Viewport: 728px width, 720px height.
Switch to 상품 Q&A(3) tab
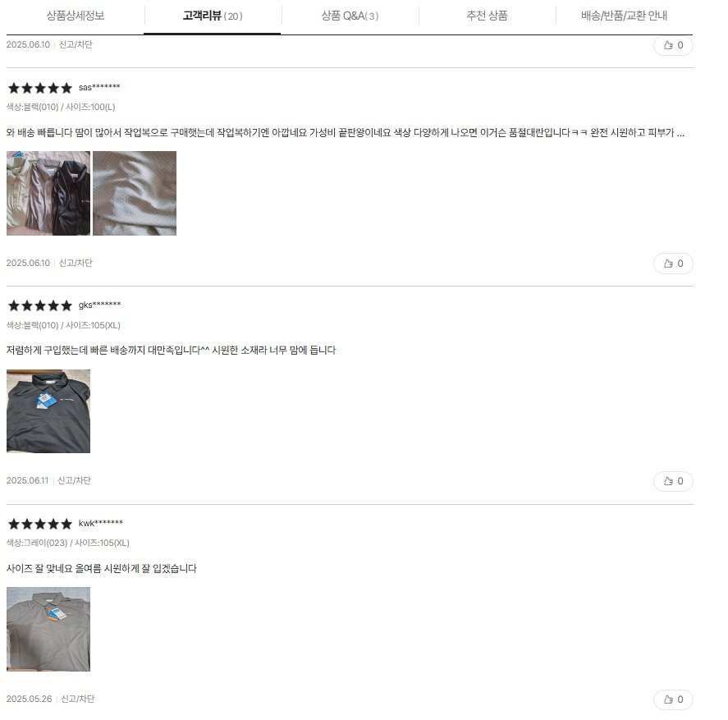click(350, 16)
